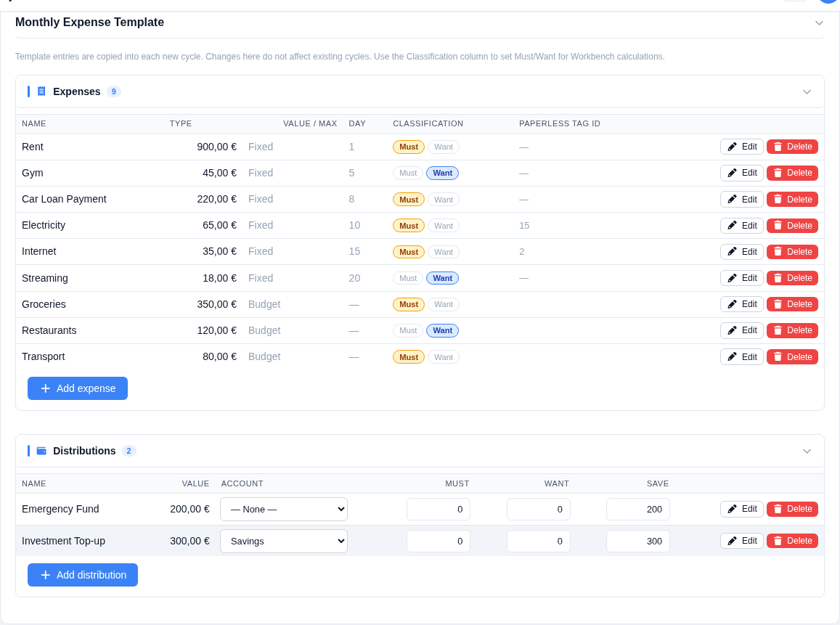
Task: Click the pencil icon on Rent row
Action: click(733, 147)
